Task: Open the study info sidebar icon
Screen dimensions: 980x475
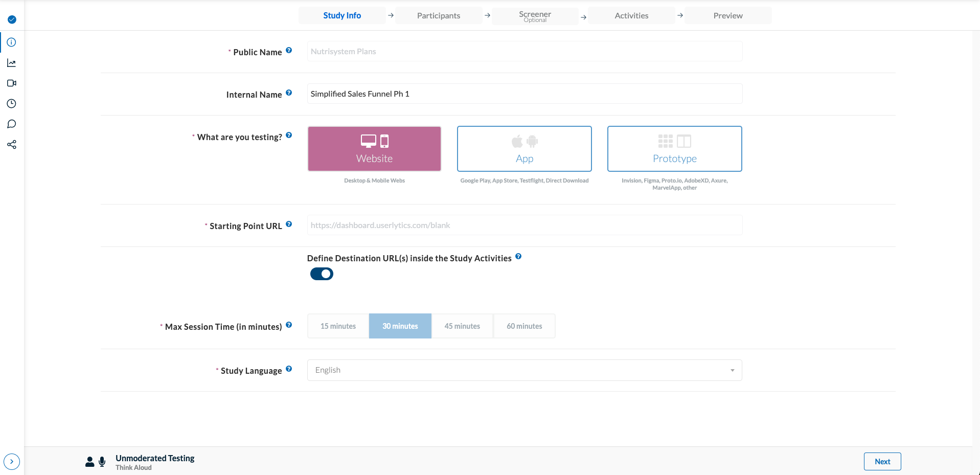Action: 12,42
